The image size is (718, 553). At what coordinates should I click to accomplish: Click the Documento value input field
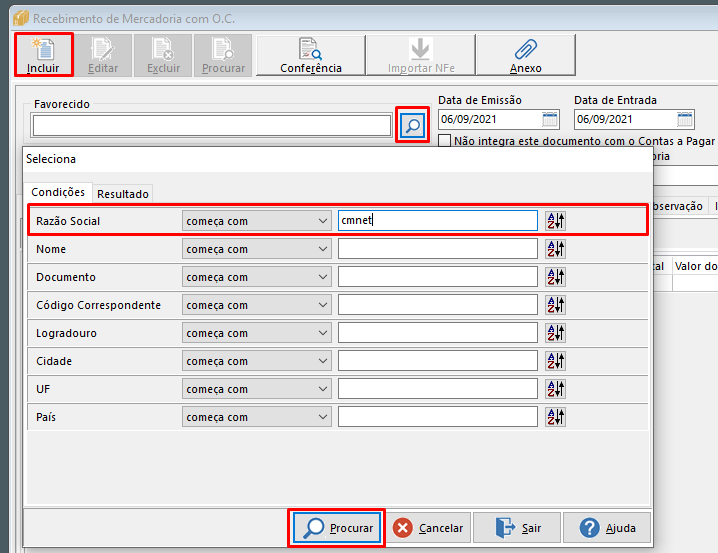(x=438, y=277)
